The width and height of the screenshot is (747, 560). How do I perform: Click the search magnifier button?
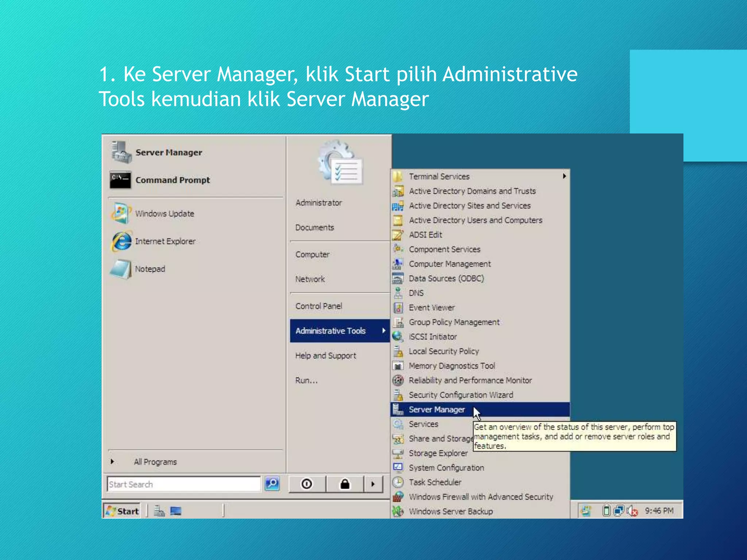[272, 484]
